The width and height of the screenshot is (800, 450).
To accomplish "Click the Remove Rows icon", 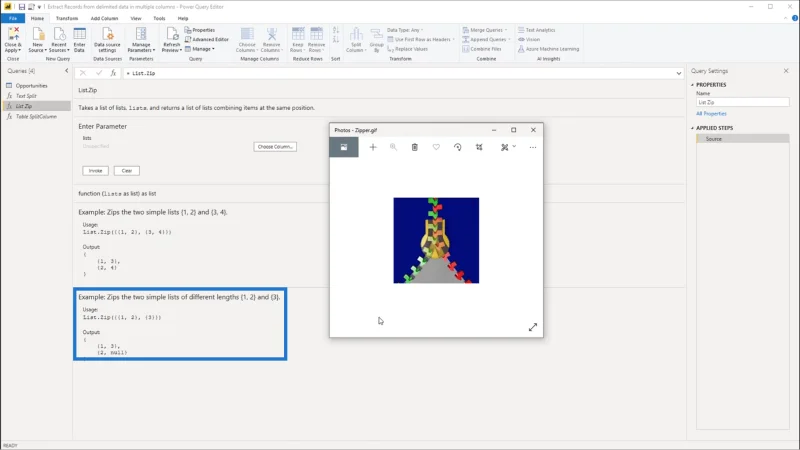I will 316,35.
